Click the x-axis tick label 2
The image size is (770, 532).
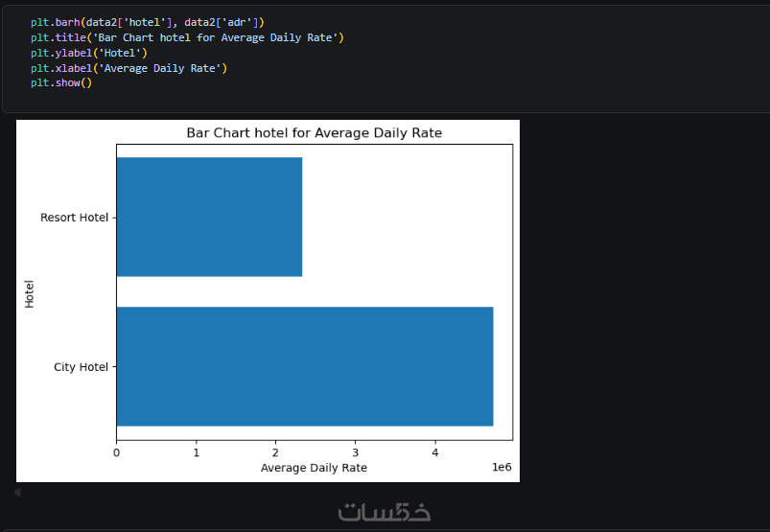(x=276, y=452)
